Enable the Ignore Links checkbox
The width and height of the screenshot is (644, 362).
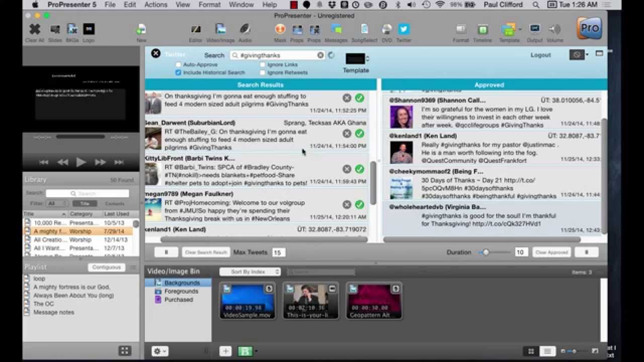click(263, 65)
